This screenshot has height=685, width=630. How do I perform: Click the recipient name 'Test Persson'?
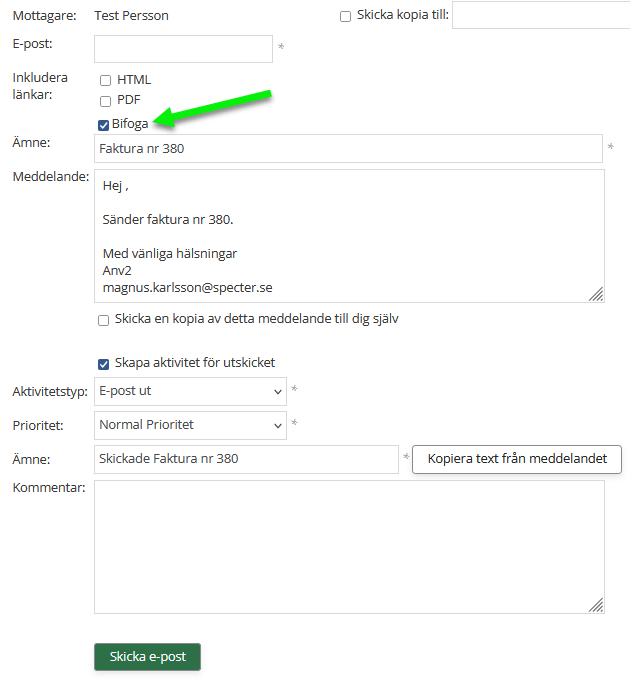131,16
